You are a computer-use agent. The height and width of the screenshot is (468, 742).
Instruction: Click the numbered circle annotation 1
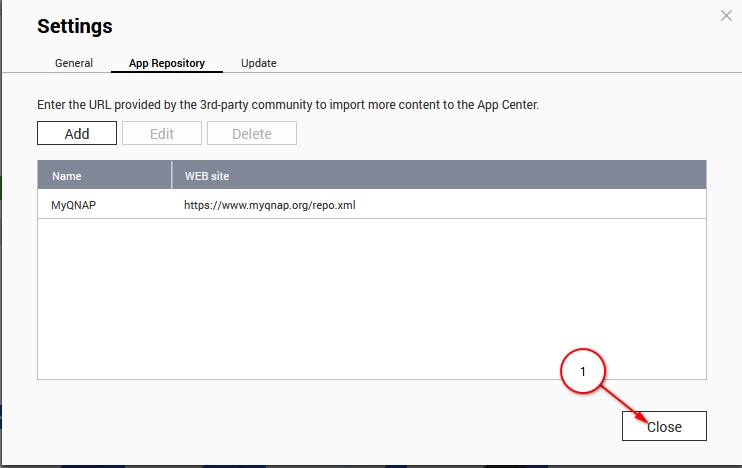point(583,371)
